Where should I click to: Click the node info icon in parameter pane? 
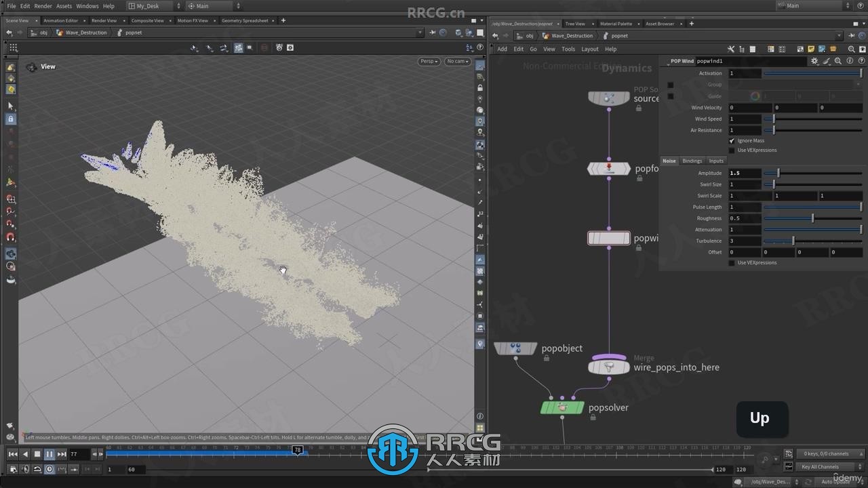849,61
